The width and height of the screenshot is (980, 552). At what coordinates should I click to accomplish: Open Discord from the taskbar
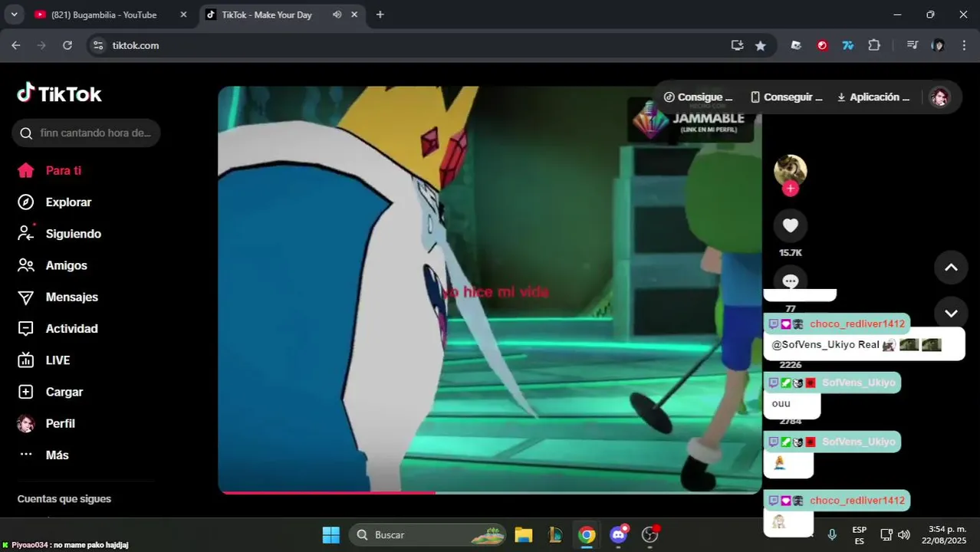click(618, 534)
